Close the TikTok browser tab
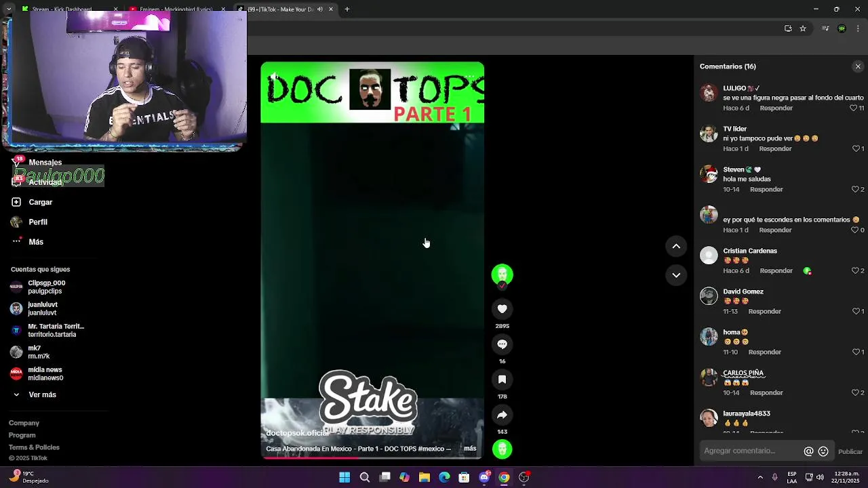The width and height of the screenshot is (868, 488). click(x=331, y=9)
